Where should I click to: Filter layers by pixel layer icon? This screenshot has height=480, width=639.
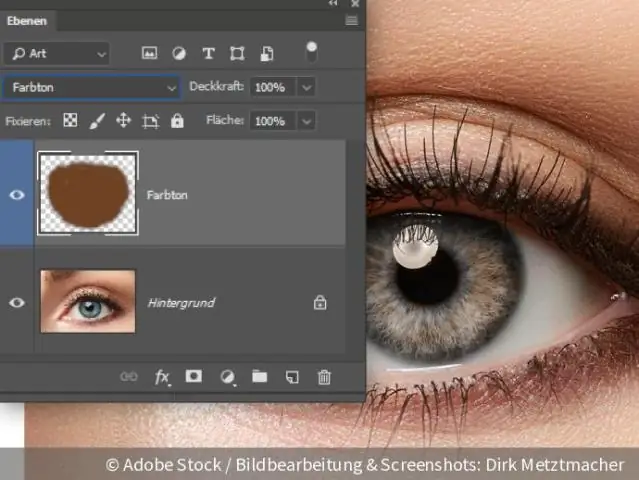pos(150,53)
